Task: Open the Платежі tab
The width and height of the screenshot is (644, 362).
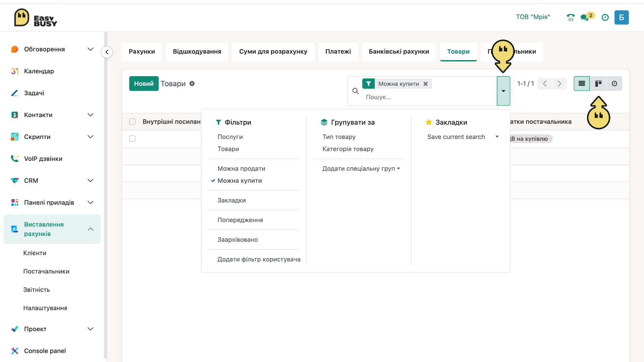Action: coord(338,52)
